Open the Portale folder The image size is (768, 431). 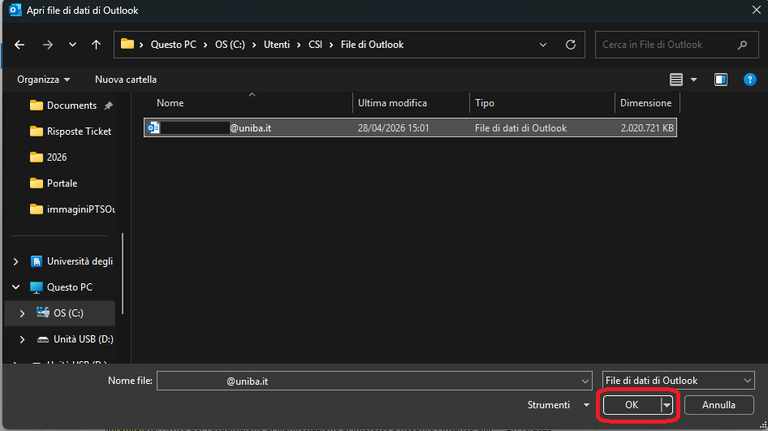coord(53,183)
